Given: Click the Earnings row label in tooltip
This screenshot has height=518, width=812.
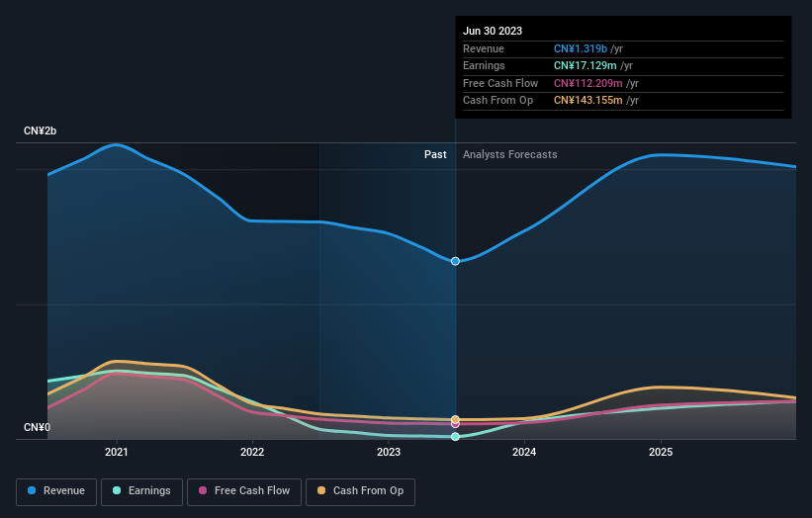Looking at the screenshot, I should tap(485, 65).
